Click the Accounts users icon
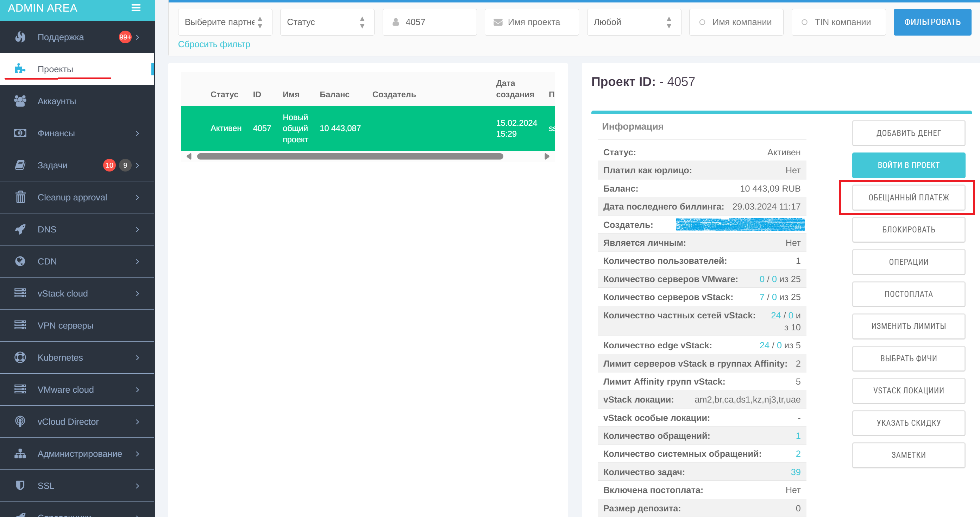This screenshot has height=517, width=980. [x=20, y=101]
